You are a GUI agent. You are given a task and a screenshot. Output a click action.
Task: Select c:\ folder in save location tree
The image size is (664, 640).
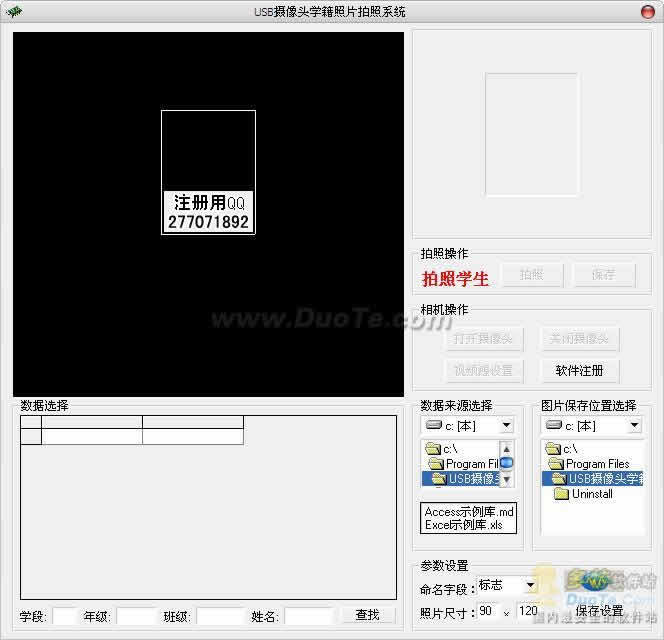562,449
